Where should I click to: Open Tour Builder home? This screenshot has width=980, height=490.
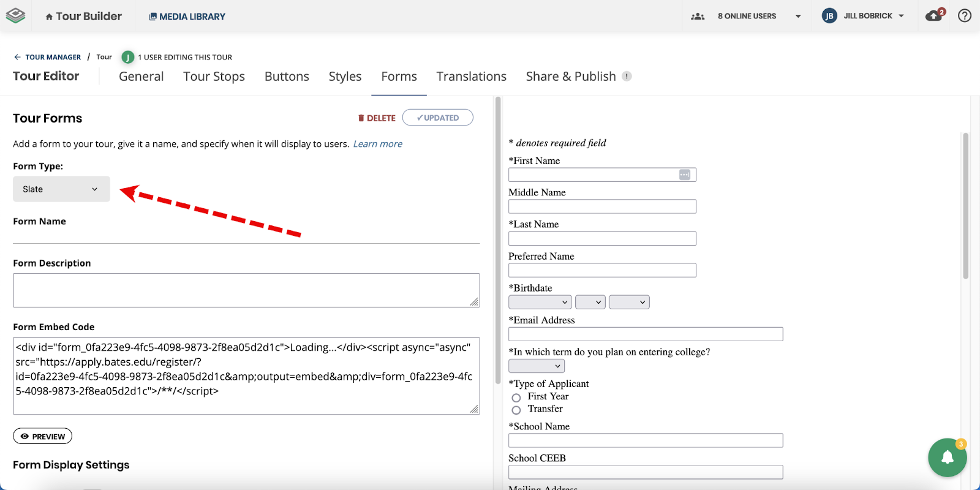(83, 17)
